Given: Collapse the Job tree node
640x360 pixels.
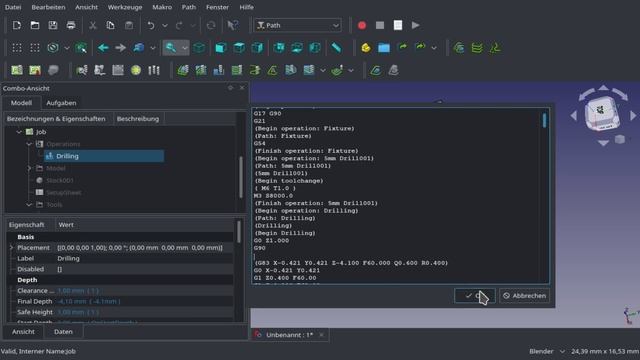Looking at the screenshot, I should [x=19, y=132].
